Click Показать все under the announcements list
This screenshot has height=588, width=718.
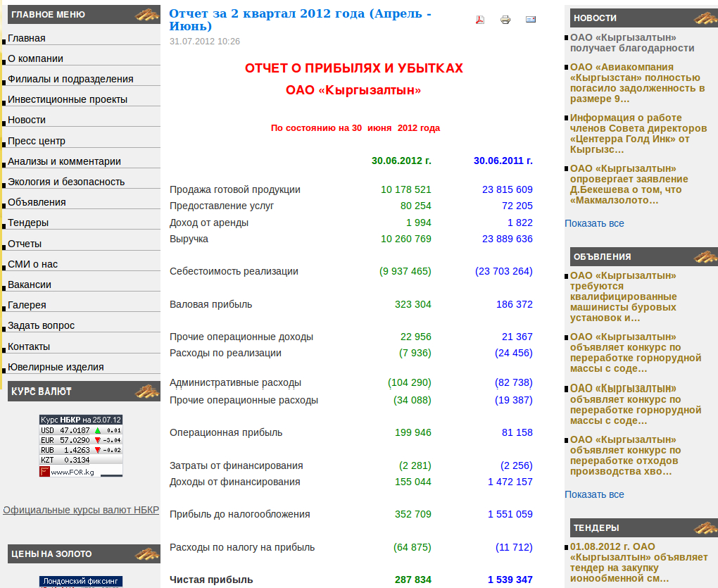pyautogui.click(x=594, y=494)
